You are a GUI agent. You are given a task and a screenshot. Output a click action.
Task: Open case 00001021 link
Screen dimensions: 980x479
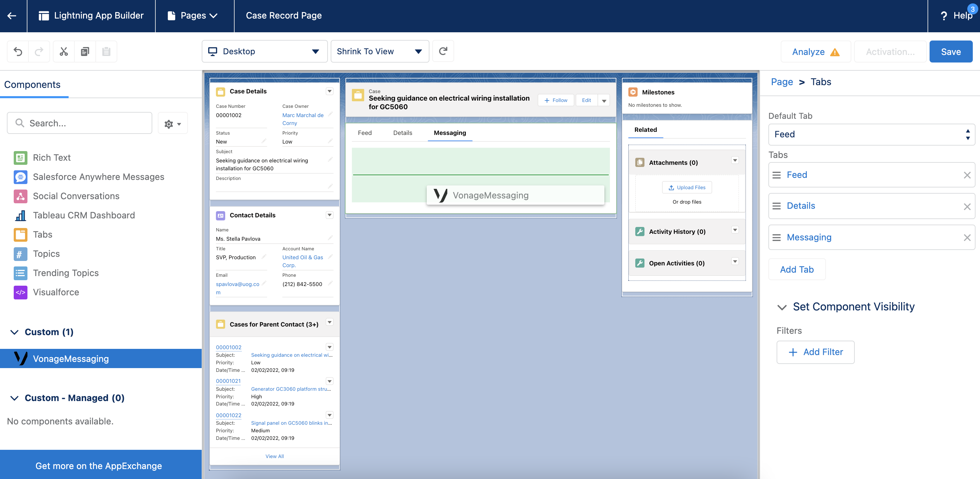pyautogui.click(x=228, y=381)
